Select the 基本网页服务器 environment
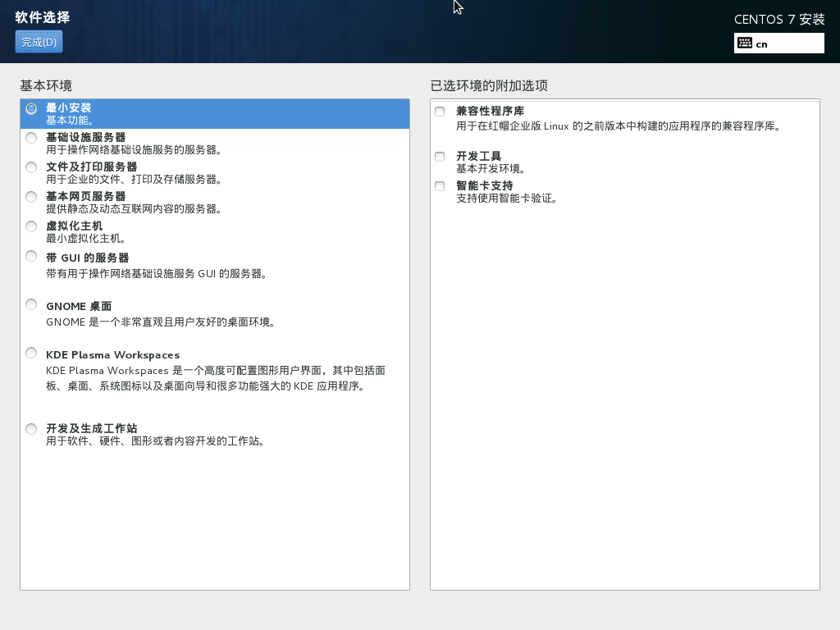840x630 pixels. [30, 196]
